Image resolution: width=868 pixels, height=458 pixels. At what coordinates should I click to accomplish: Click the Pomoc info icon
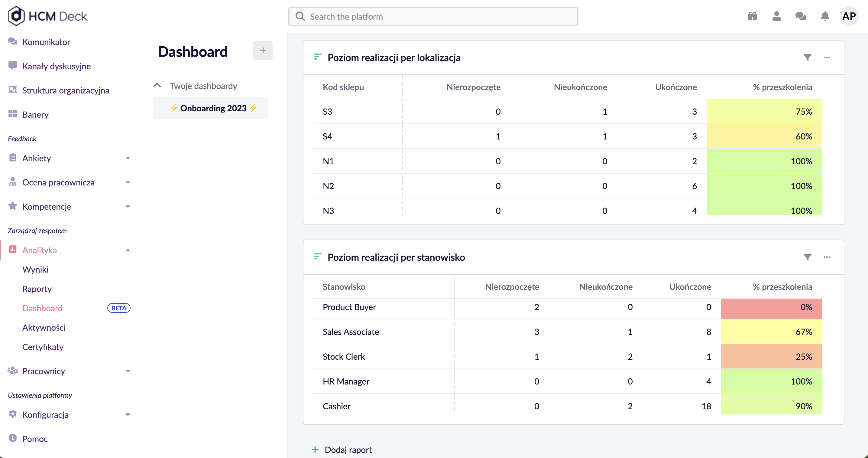[13, 438]
